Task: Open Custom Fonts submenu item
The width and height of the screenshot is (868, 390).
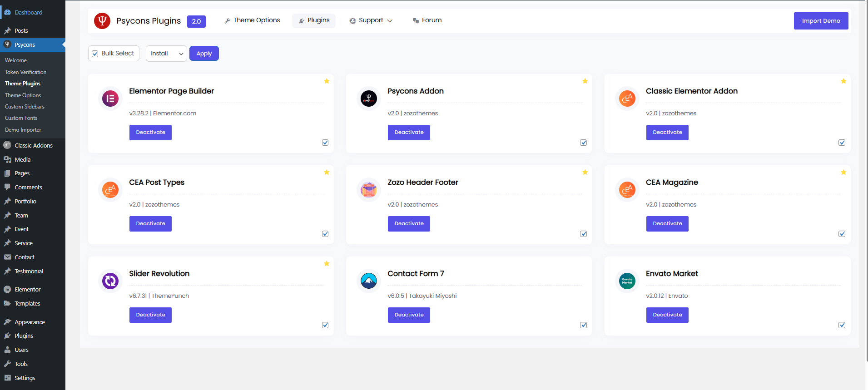Action: tap(21, 118)
